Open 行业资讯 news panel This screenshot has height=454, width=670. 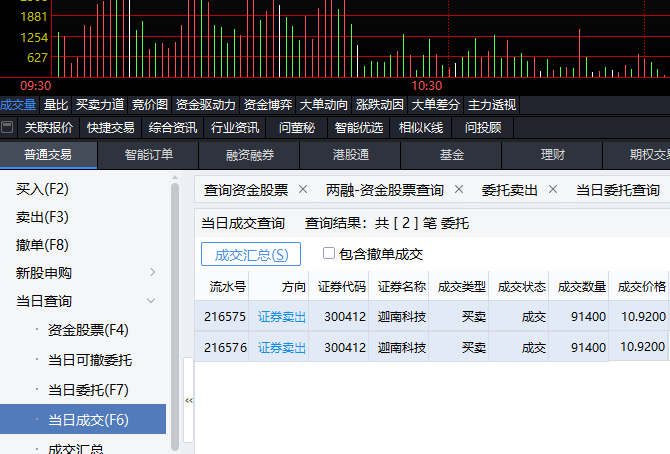[x=235, y=127]
